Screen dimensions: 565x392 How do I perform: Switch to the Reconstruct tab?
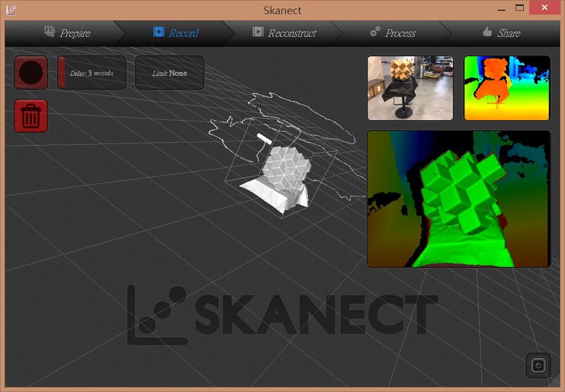(285, 33)
